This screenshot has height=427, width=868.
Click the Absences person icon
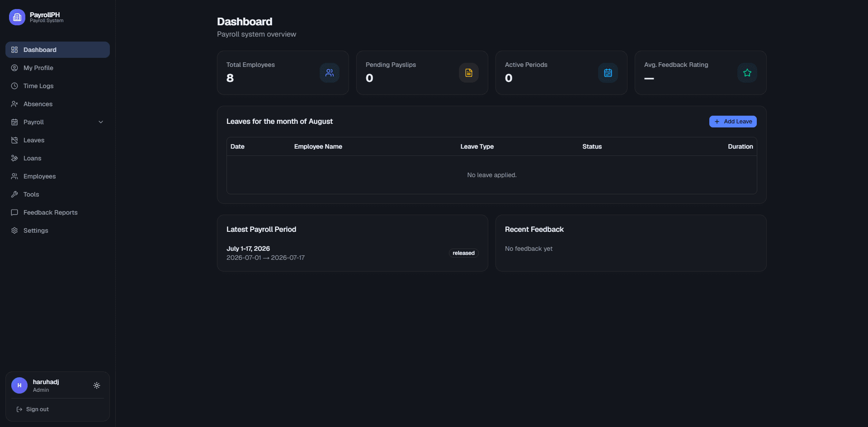coord(14,104)
